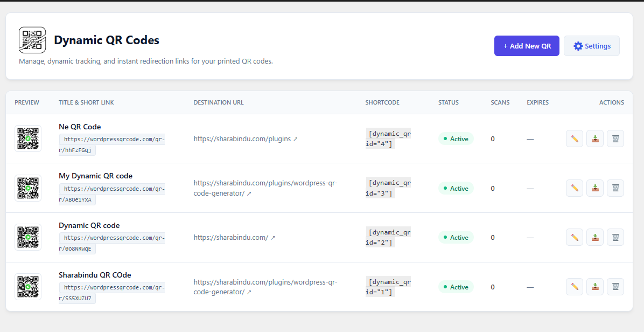Select shortcode [dynamic_qr id="4"]

388,139
